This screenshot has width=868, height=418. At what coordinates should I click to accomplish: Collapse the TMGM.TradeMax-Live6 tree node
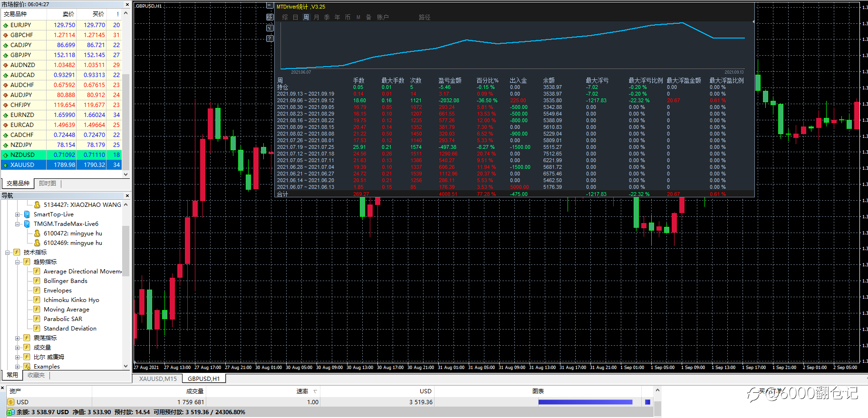18,224
